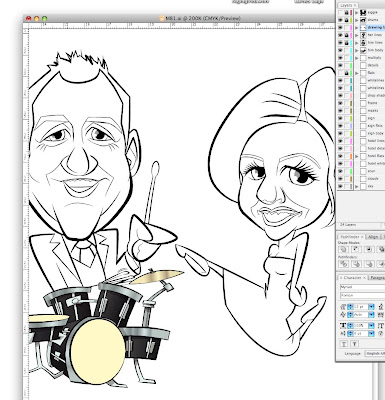385x400 pixels.
Task: Click the lock icon on the flats layer
Action: [347, 73]
